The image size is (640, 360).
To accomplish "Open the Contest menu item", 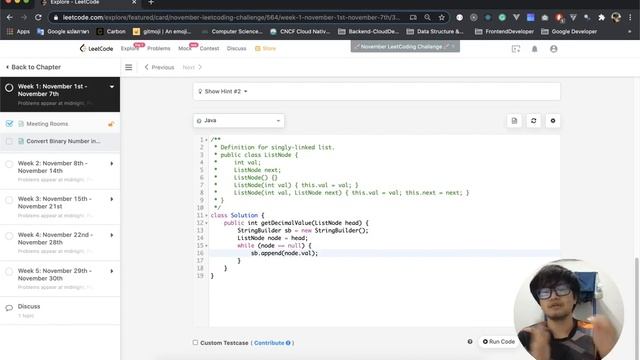I will pyautogui.click(x=209, y=49).
